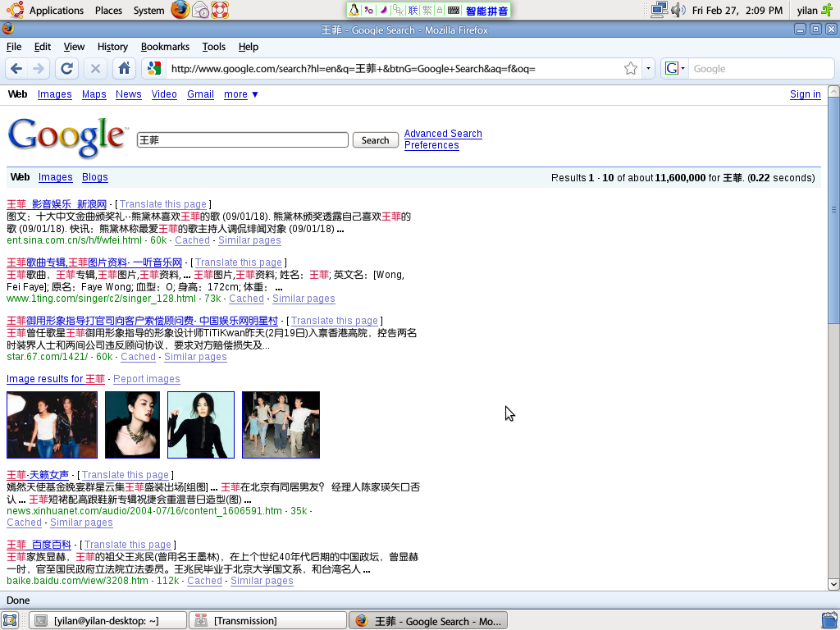Switch to the Blogs results tab
The height and width of the screenshot is (630, 840).
pos(95,177)
